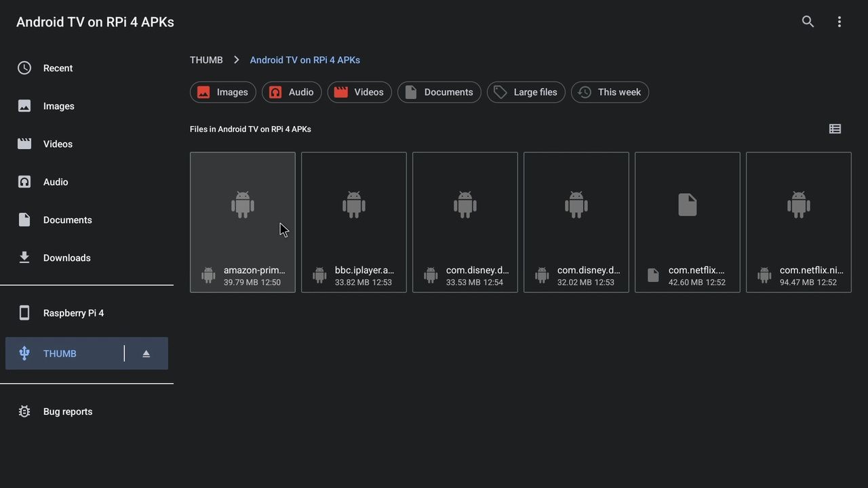Image resolution: width=868 pixels, height=488 pixels.
Task: Open the search icon
Action: [808, 21]
